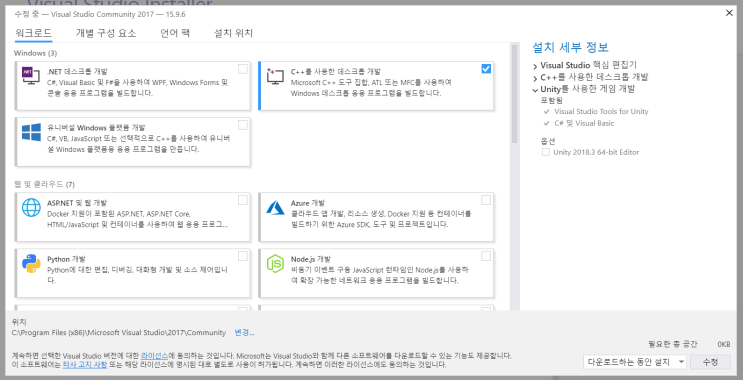Collapse Unity를 사용한 게임 개발 details
Image resolution: width=743 pixels, height=380 pixels.
[x=535, y=89]
